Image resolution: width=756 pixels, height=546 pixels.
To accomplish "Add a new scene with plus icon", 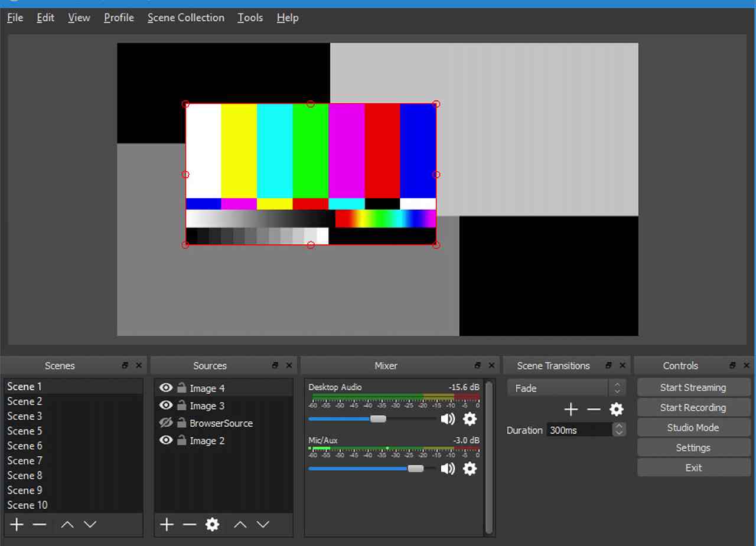I will pyautogui.click(x=17, y=525).
